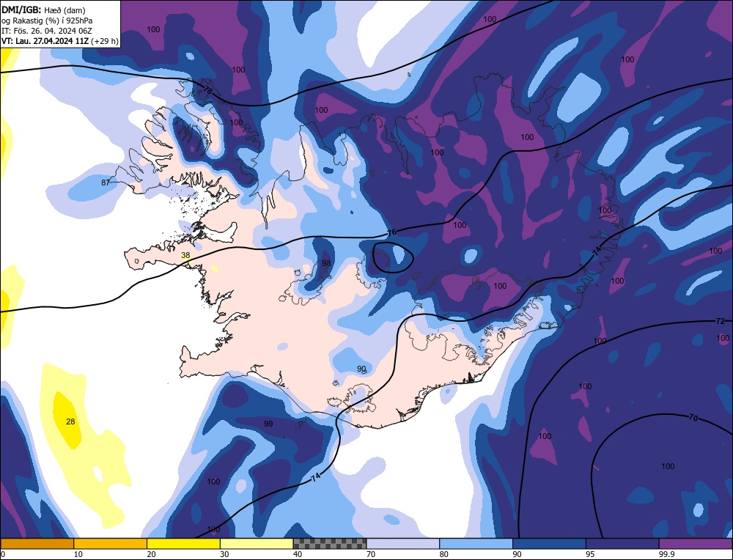733x560 pixels.
Task: Click the humidity value 99 on the map
Action: click(x=268, y=424)
